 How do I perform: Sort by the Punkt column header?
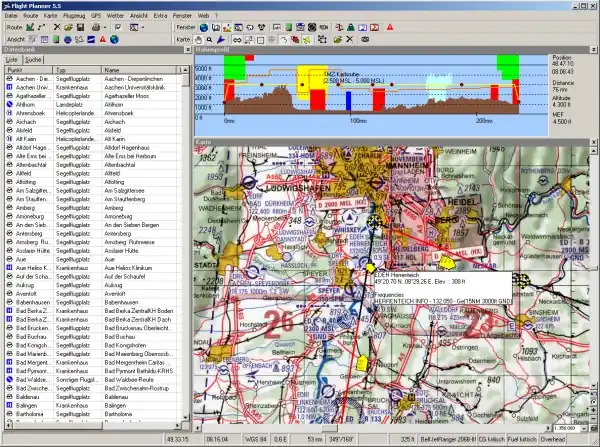click(29, 70)
